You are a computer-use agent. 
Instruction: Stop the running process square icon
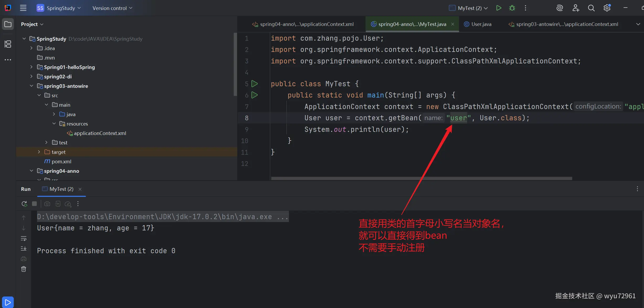tap(34, 204)
